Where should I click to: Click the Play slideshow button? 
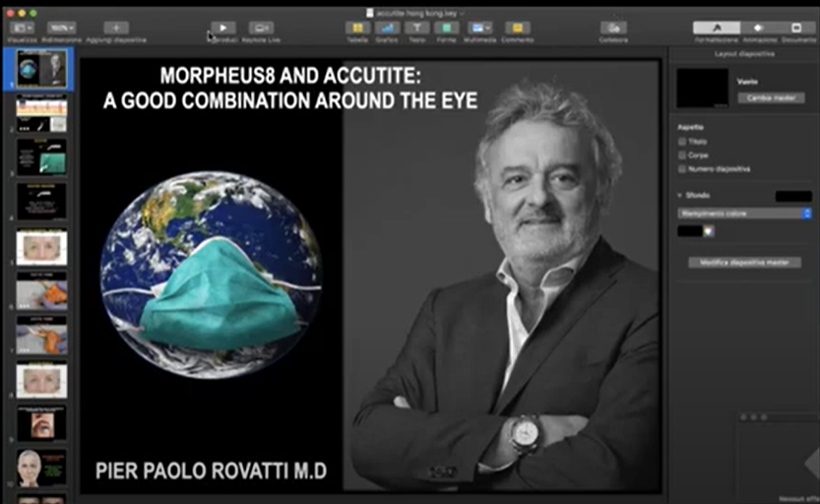[223, 28]
